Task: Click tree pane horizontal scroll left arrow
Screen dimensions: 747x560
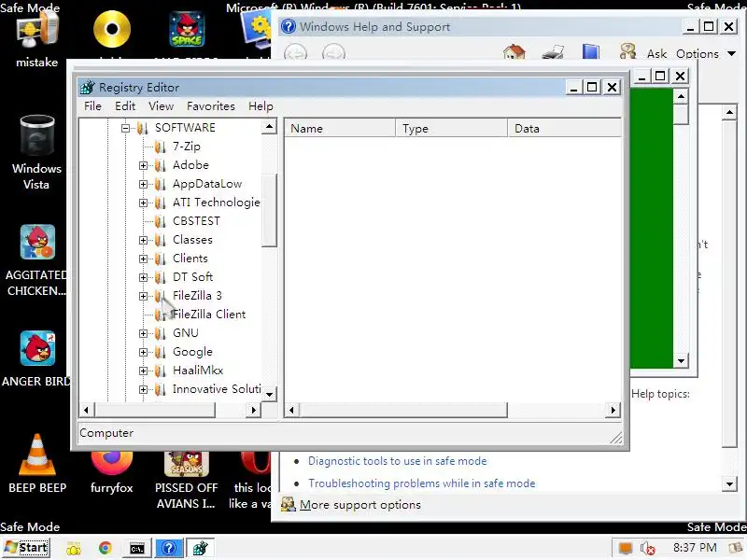Action: coord(86,410)
